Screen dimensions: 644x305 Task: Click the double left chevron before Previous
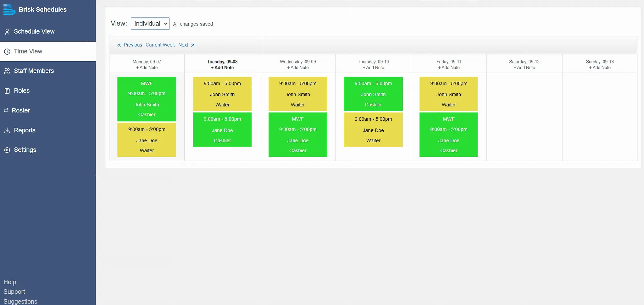pos(119,45)
